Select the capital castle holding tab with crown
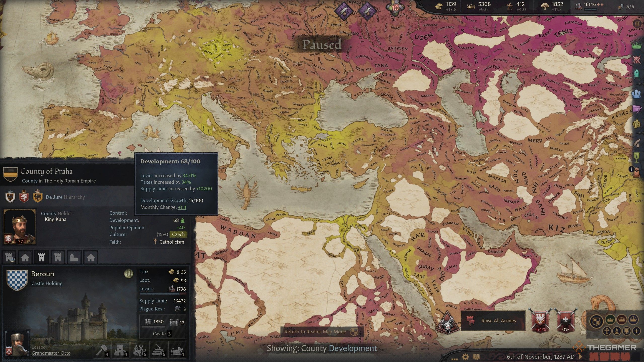644x362 pixels. point(10,257)
